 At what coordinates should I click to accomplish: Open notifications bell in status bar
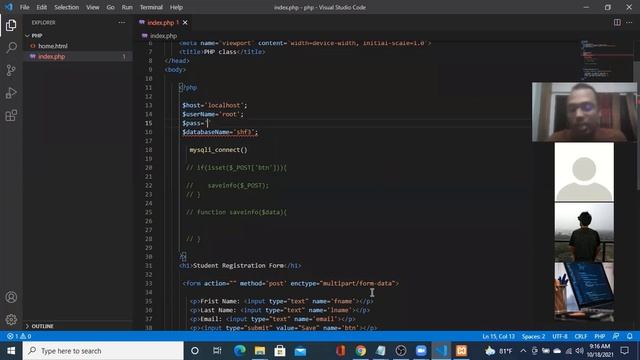[630, 336]
